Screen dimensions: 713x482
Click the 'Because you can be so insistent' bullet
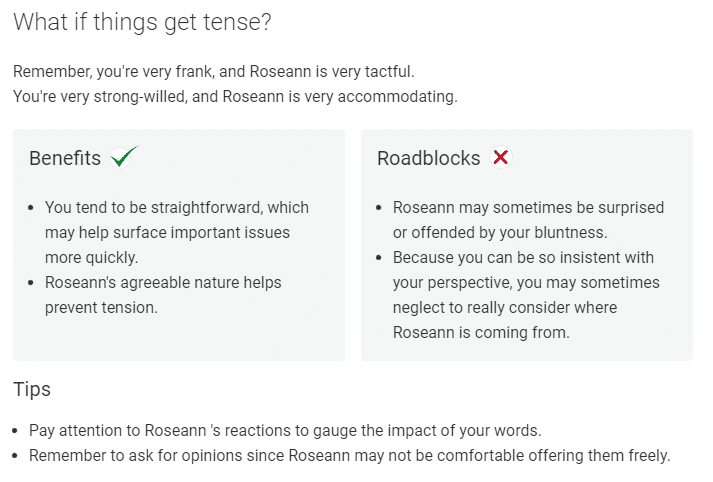(526, 295)
